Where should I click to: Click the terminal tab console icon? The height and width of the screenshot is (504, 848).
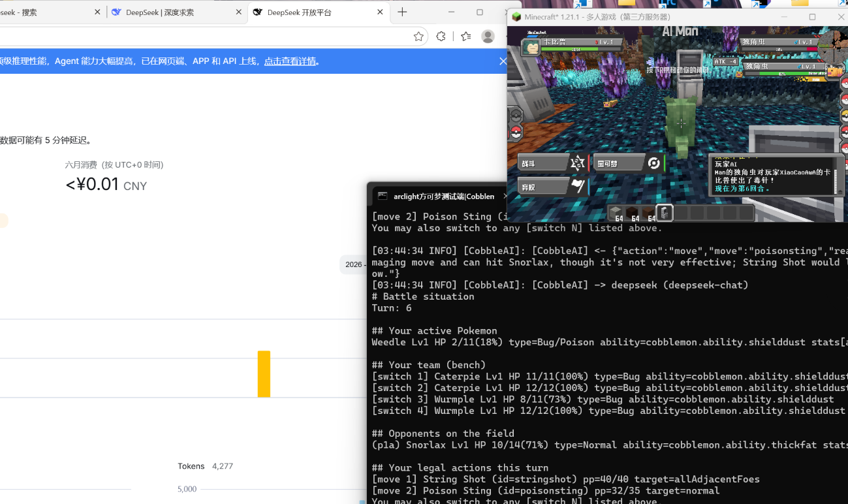point(383,196)
